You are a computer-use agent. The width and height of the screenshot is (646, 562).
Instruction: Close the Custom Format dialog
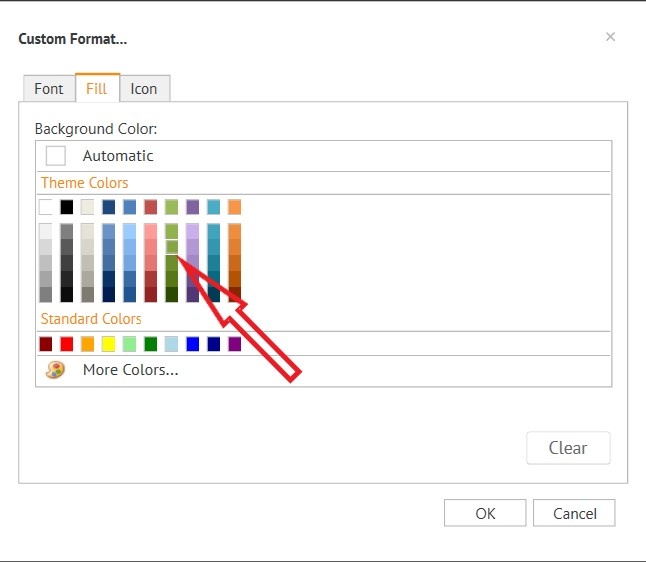pos(611,37)
